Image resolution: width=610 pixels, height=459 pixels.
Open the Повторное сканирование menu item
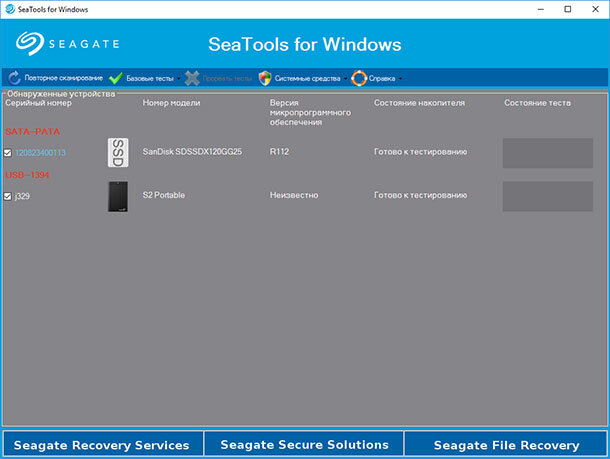tap(64, 78)
